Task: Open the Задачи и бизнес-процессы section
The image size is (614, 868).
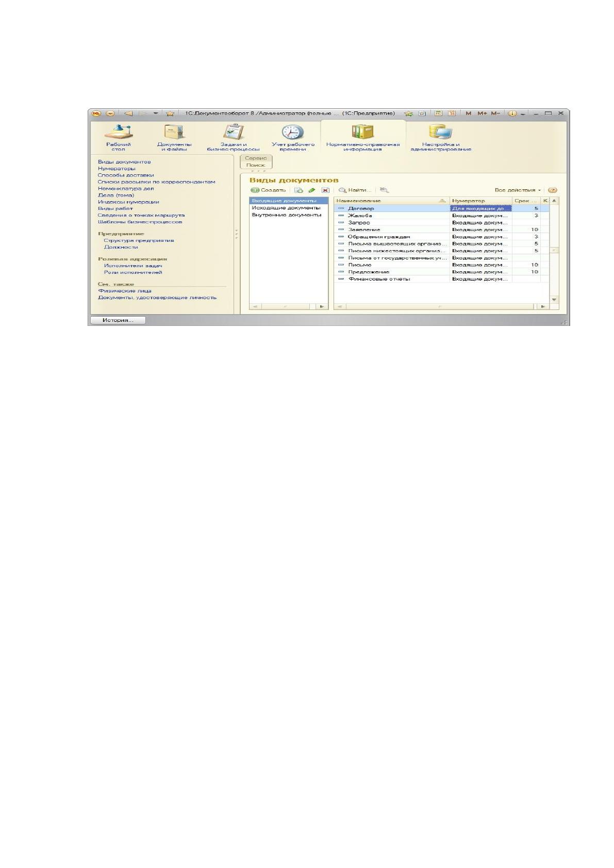Action: [233, 137]
